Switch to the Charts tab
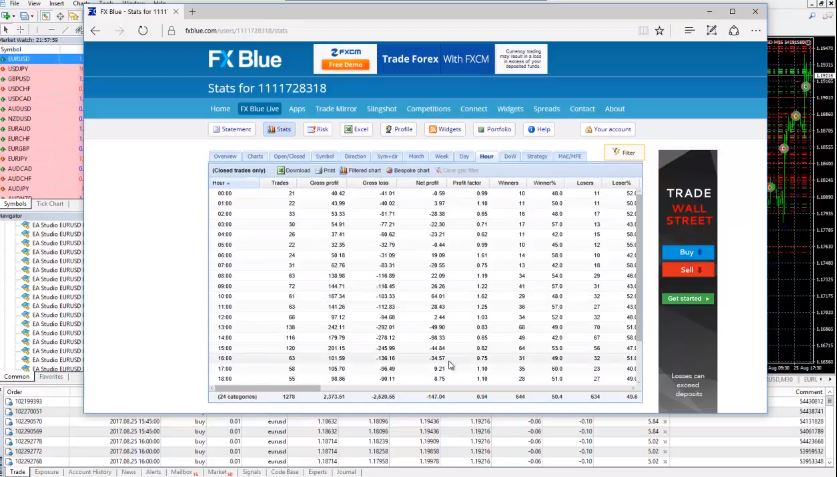The width and height of the screenshot is (837, 477). coord(255,156)
